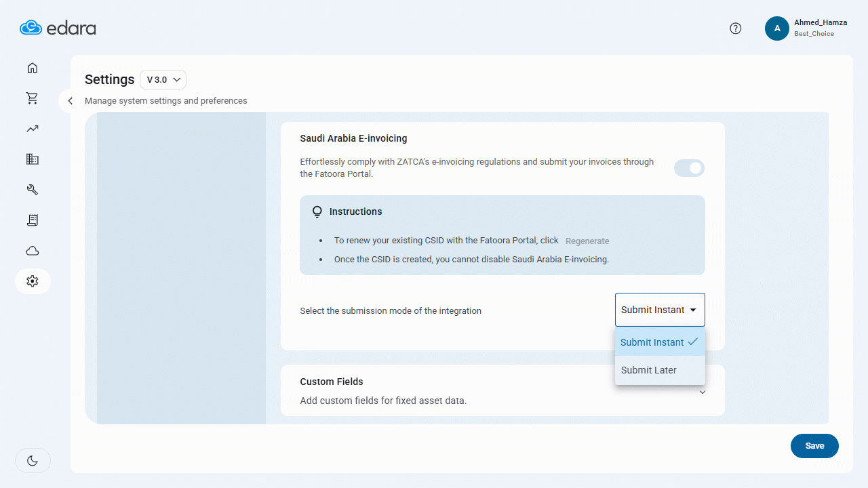The height and width of the screenshot is (488, 868).
Task: Open the Home dashboard from the sidebar
Action: [x=32, y=68]
